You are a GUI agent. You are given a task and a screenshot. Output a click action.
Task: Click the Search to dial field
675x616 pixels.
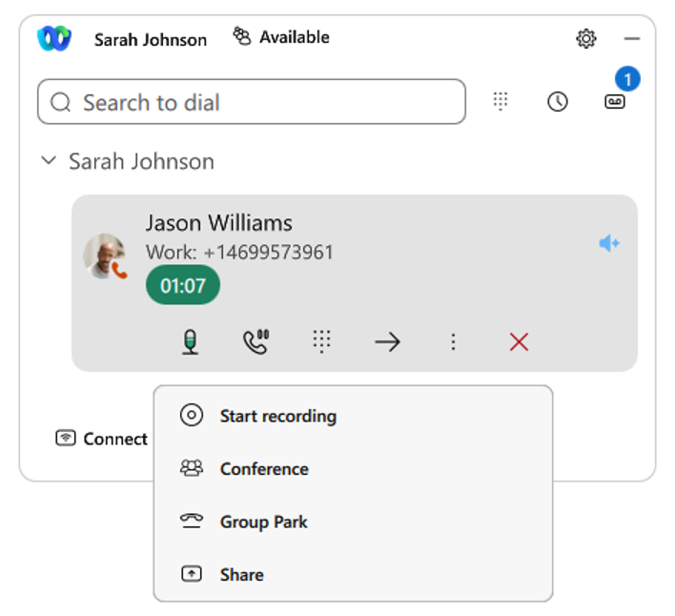252,102
